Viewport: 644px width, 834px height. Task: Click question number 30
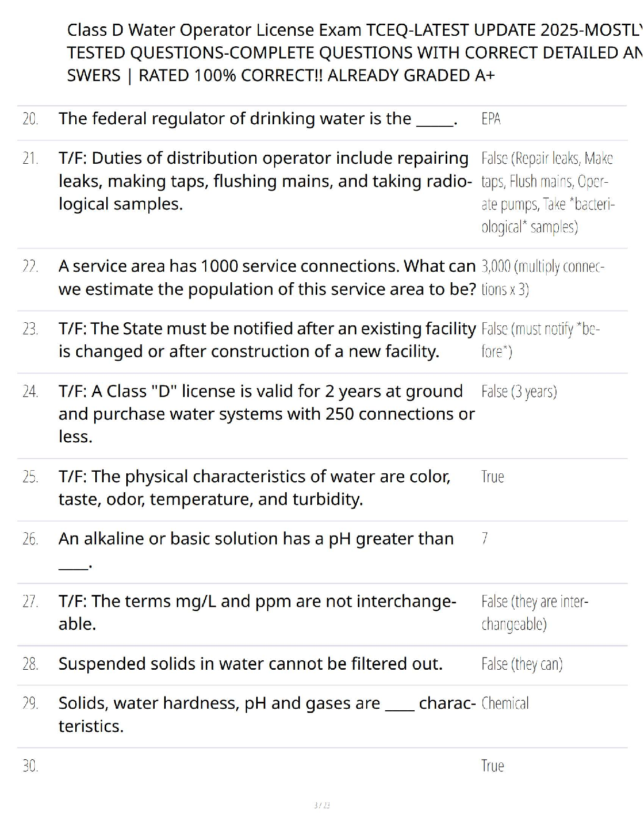pos(31,766)
